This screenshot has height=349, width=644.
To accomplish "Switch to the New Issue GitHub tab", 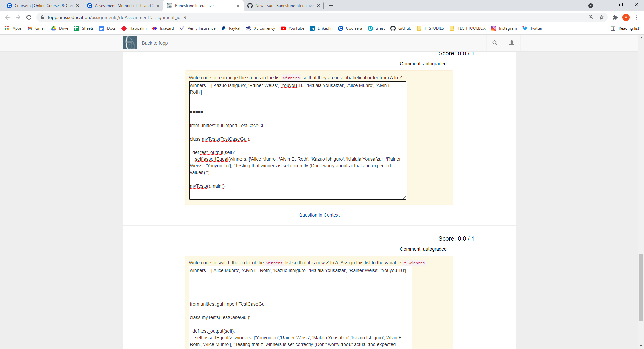I will tap(283, 6).
